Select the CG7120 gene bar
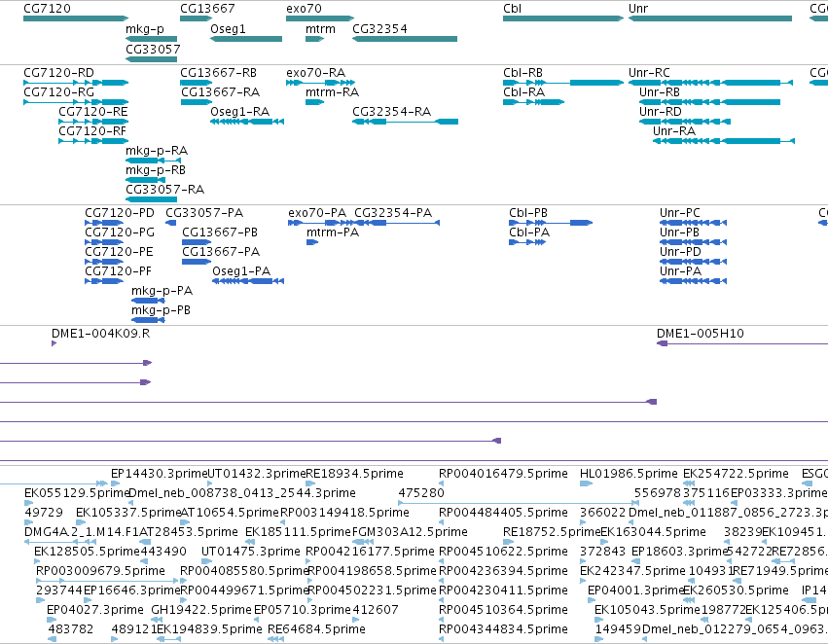The image size is (828, 644). pos(76,18)
